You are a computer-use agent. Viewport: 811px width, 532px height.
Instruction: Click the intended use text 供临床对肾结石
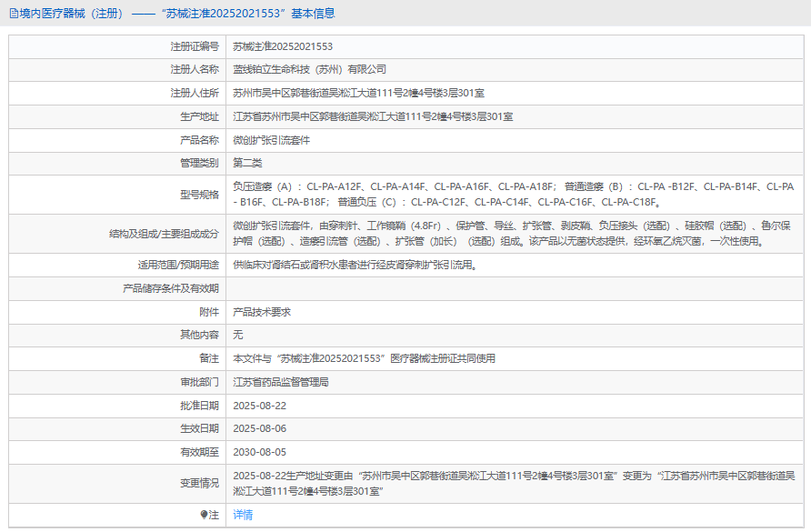[x=355, y=265]
